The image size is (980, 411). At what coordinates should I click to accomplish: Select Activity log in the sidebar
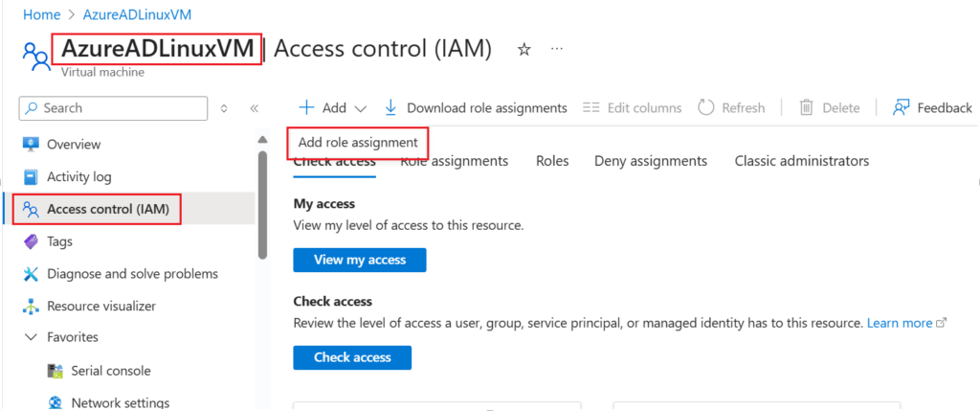click(x=79, y=177)
